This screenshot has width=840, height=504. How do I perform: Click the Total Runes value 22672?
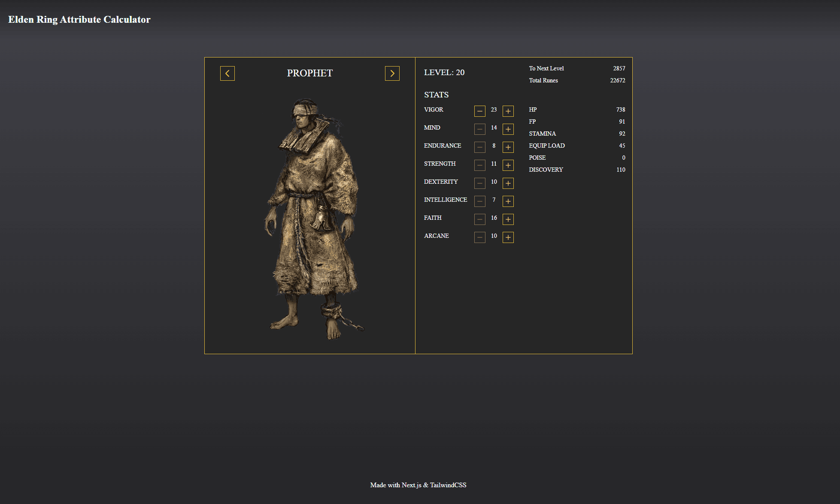(618, 81)
